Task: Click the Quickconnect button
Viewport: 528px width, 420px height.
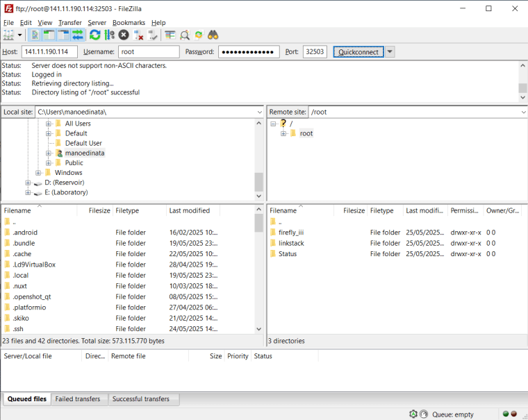Action: [x=358, y=52]
